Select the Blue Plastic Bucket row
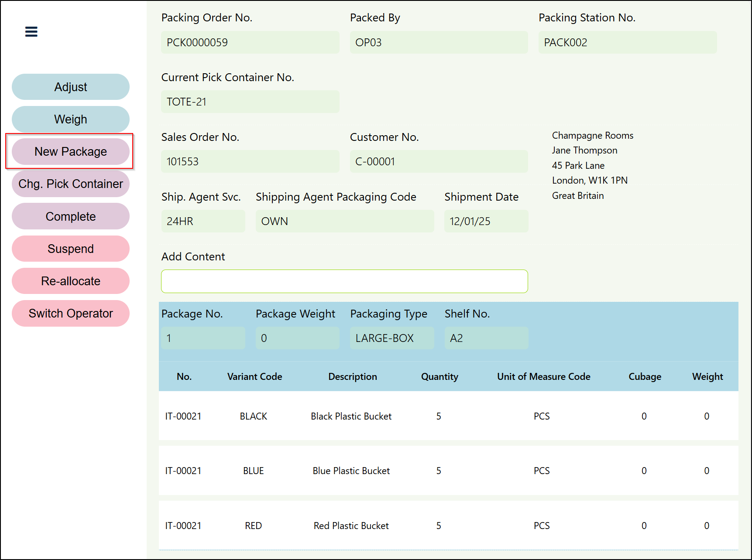The image size is (752, 560). (x=351, y=471)
